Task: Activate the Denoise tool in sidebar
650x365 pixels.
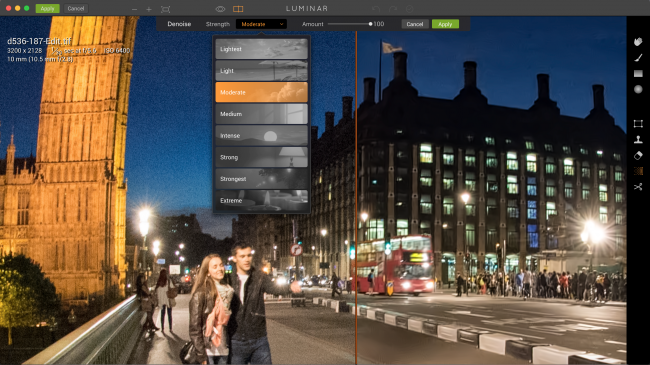Action: pyautogui.click(x=638, y=171)
